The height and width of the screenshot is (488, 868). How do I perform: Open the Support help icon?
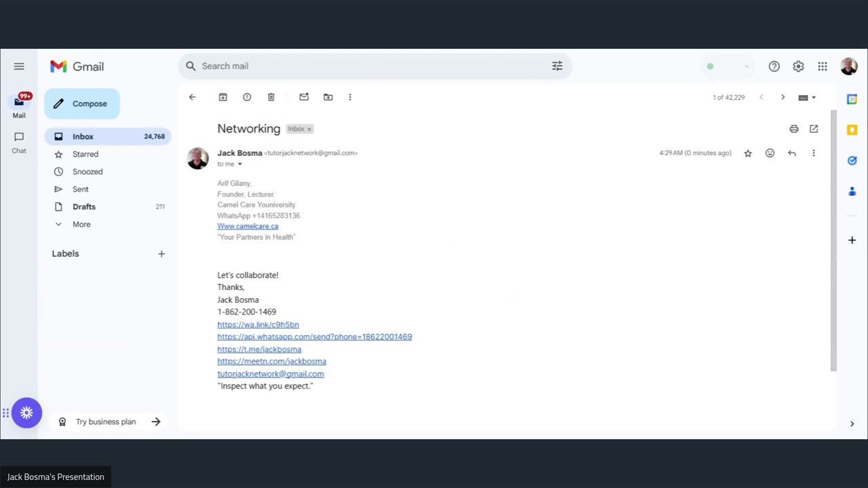(774, 66)
